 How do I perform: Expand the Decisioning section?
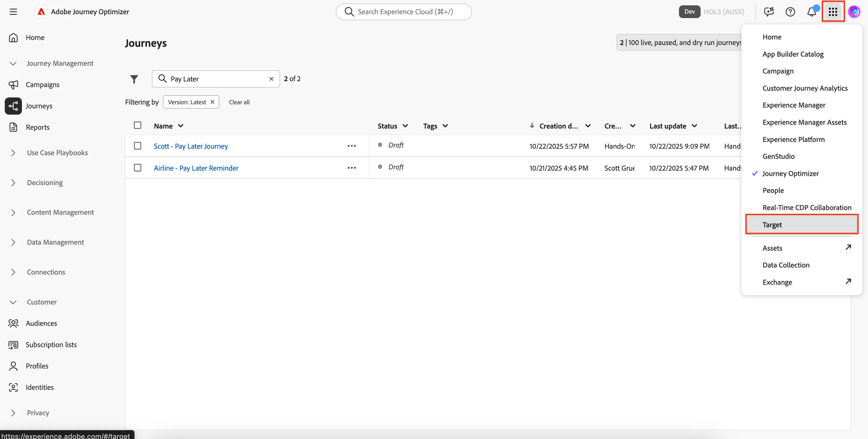click(x=45, y=182)
